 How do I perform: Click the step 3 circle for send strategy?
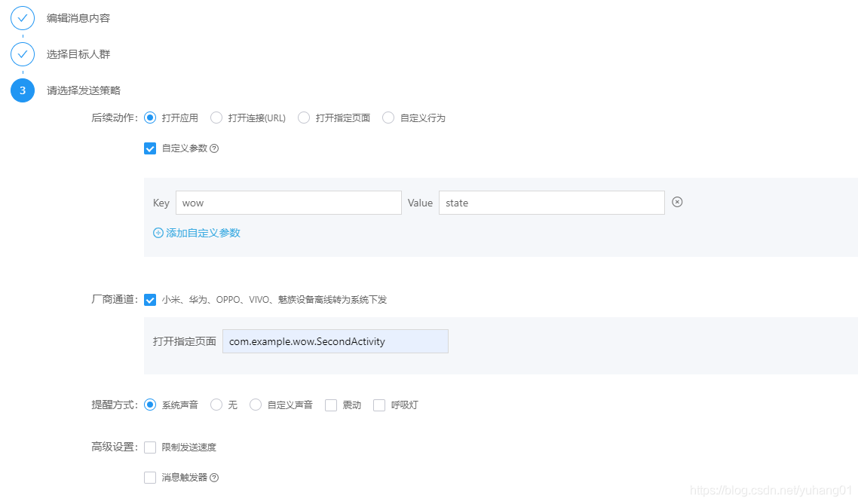point(23,90)
